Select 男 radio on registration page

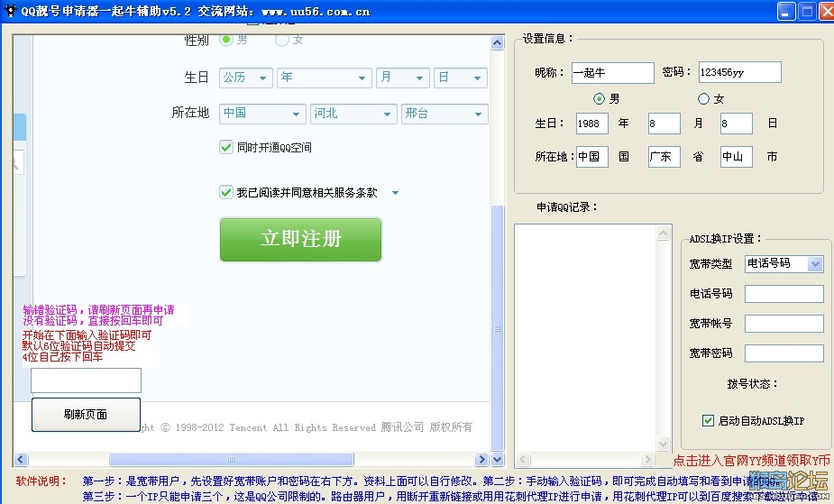(226, 40)
